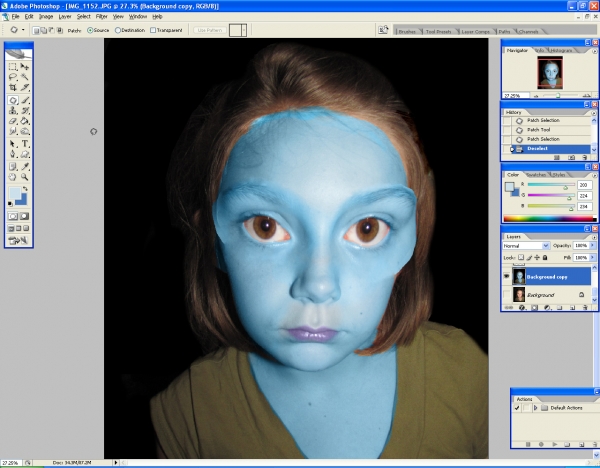Toggle the File Browser icon in options bar
This screenshot has height=468, width=600.
[383, 30]
